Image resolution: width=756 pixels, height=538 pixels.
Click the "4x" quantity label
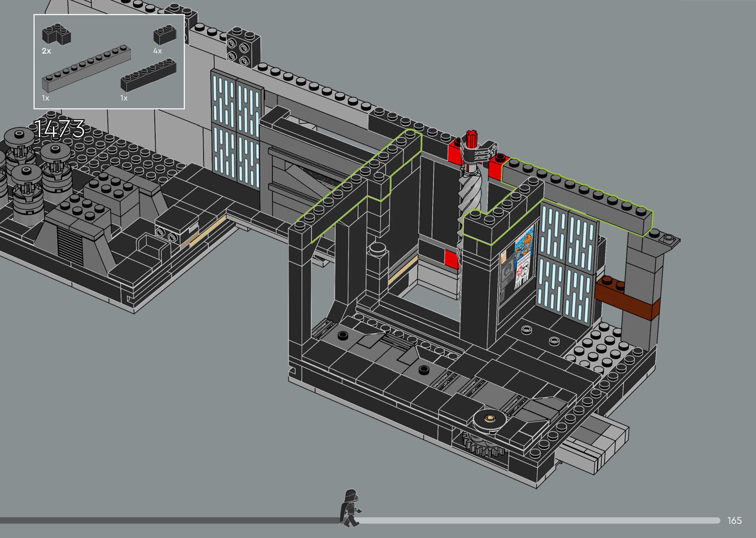157,51
